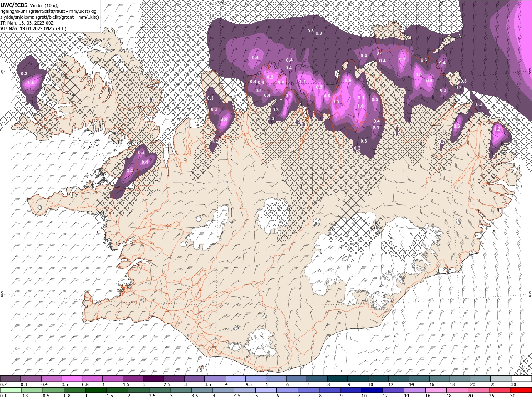Image resolution: width=532 pixels, height=399 pixels.
Task: Pick the bottom-scale swatch between 14 and 16
Action: 415,390
